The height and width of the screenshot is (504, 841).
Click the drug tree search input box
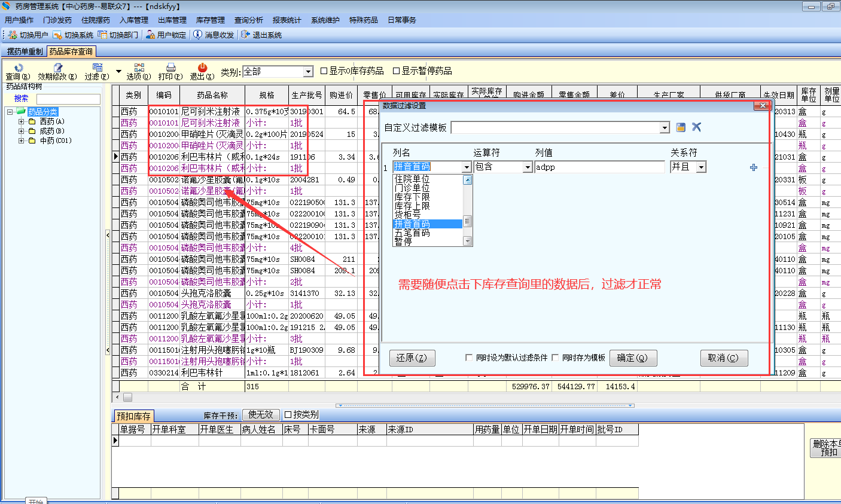(68, 99)
